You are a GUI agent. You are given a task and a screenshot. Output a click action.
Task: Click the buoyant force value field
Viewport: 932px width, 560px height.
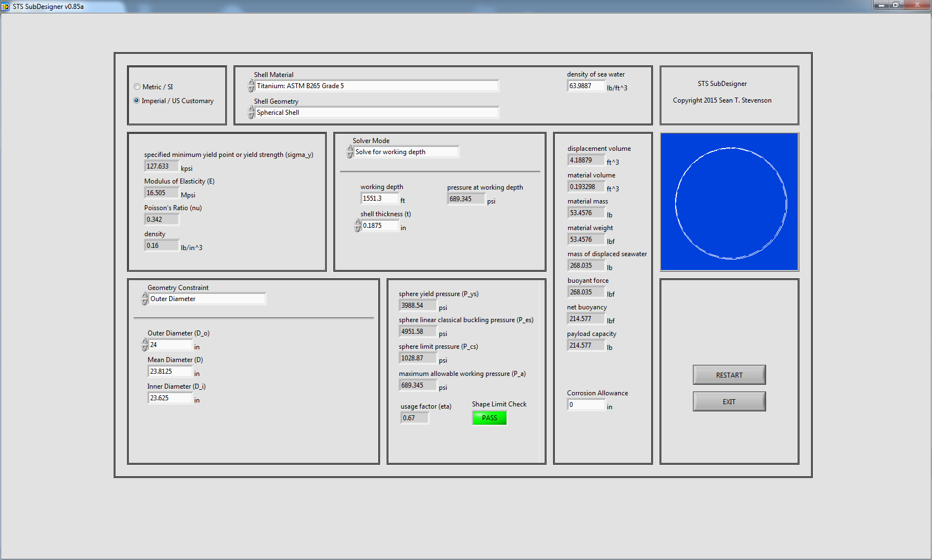click(x=586, y=292)
